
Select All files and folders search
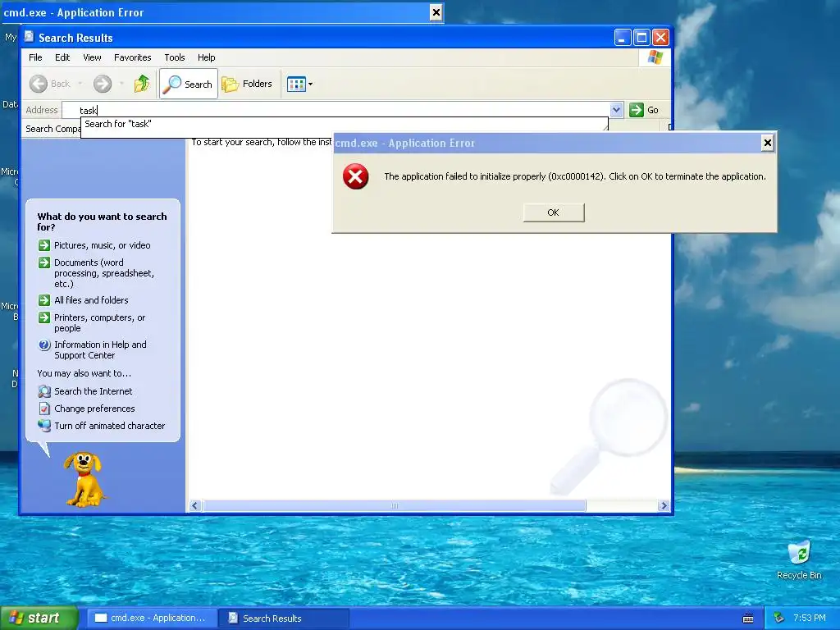click(x=91, y=300)
